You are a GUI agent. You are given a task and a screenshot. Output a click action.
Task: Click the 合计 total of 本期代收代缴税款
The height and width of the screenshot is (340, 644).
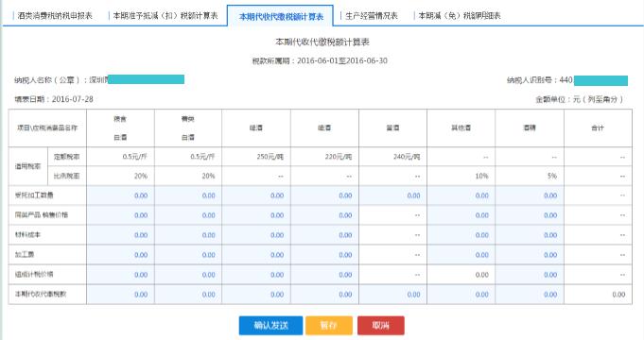[x=598, y=295]
